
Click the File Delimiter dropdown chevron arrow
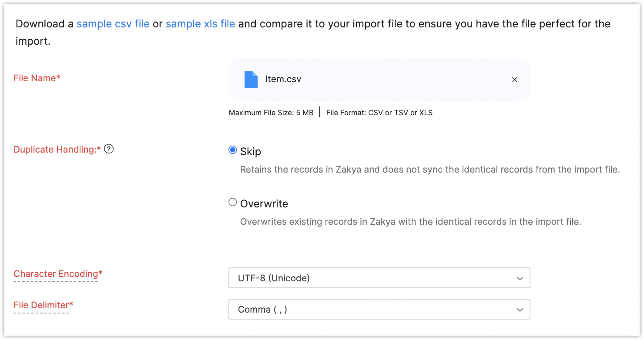520,310
